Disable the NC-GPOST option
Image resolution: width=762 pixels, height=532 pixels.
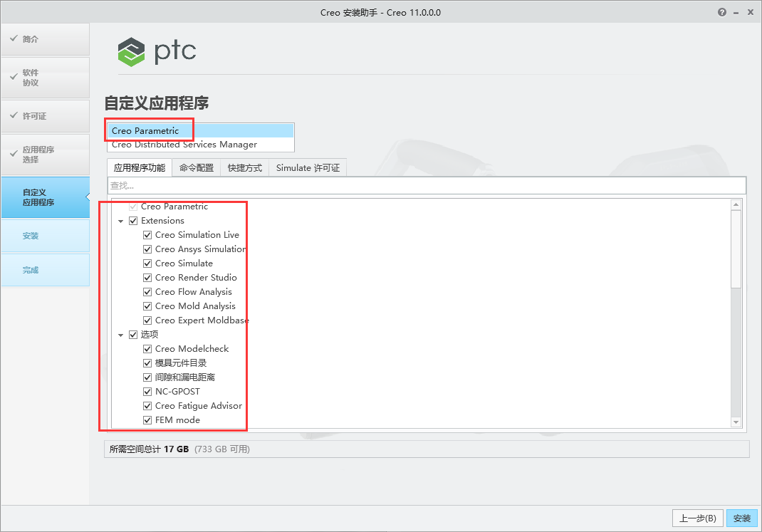(147, 391)
